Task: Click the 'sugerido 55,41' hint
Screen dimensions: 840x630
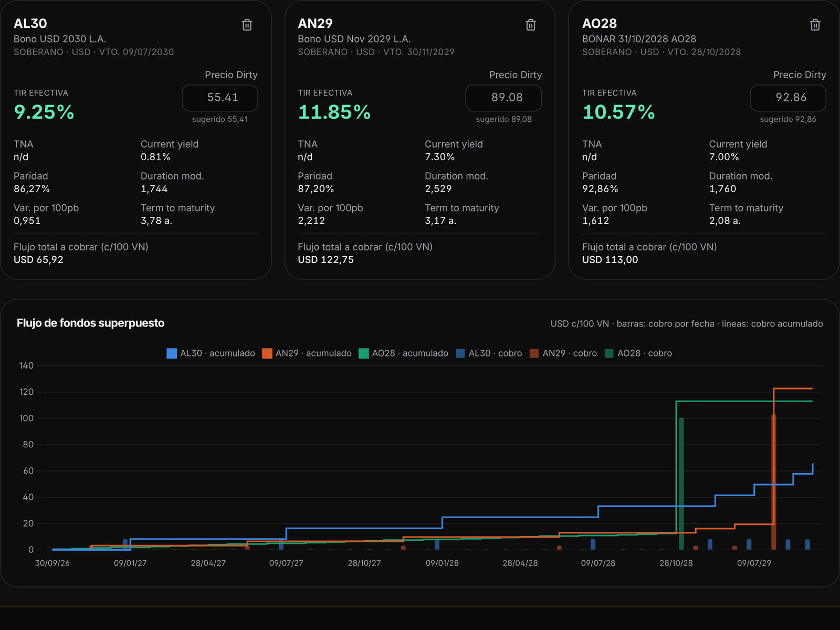Action: (219, 119)
